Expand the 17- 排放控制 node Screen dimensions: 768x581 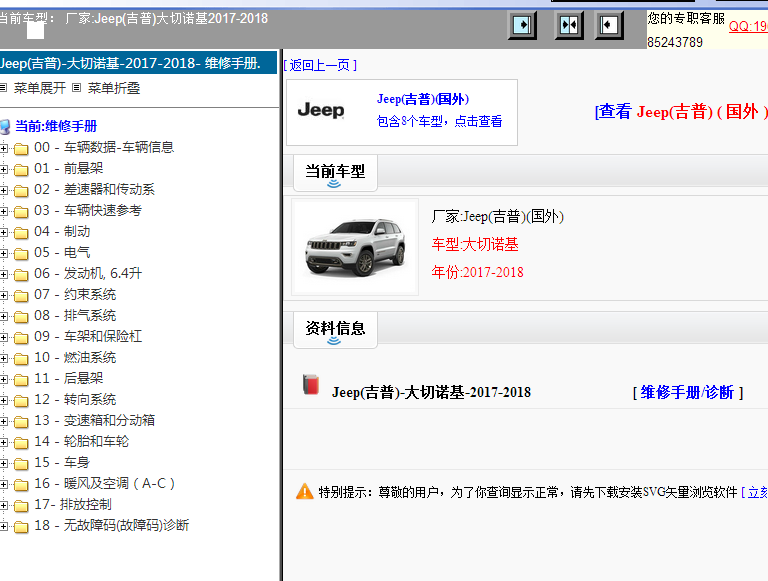[x=3, y=506]
